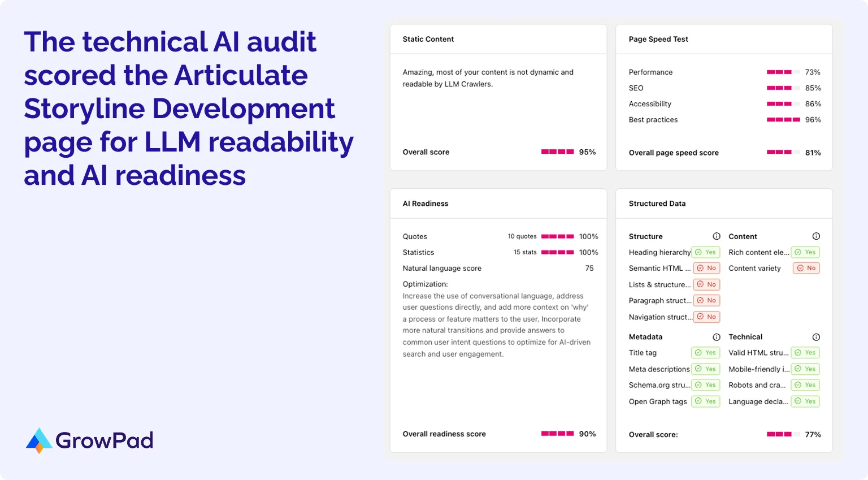Click the Yes badge for Valid HTML structure
868x480 pixels.
click(805, 353)
